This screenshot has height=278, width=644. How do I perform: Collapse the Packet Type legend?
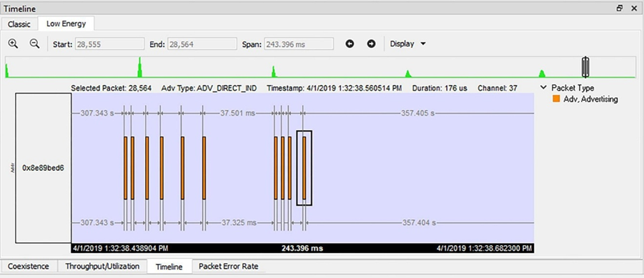pos(543,87)
